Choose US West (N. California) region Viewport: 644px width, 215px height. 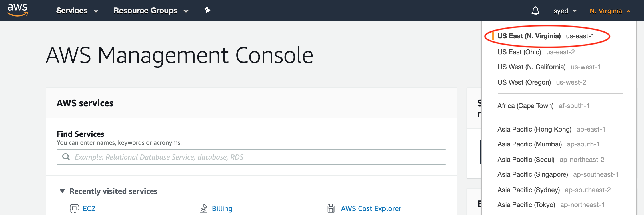coord(549,67)
